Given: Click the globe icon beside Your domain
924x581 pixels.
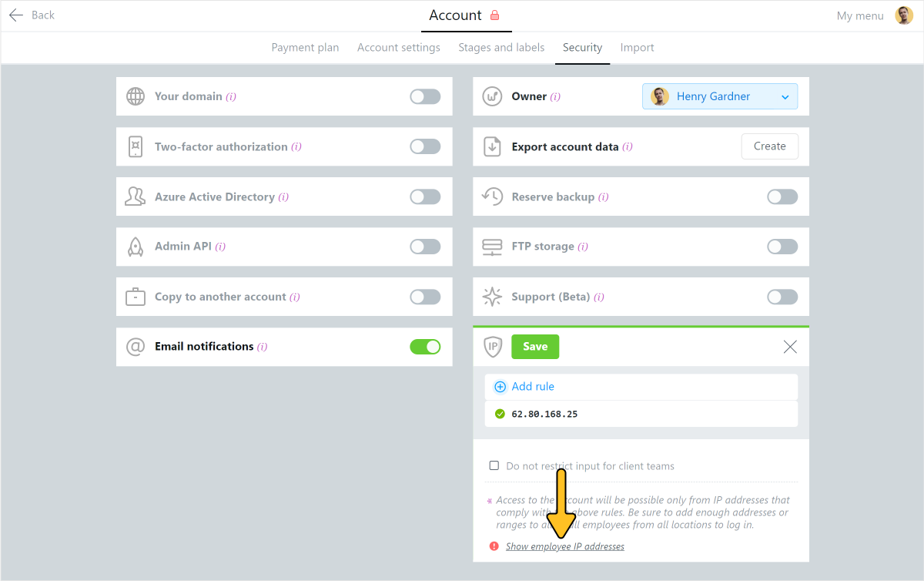Looking at the screenshot, I should tap(135, 96).
